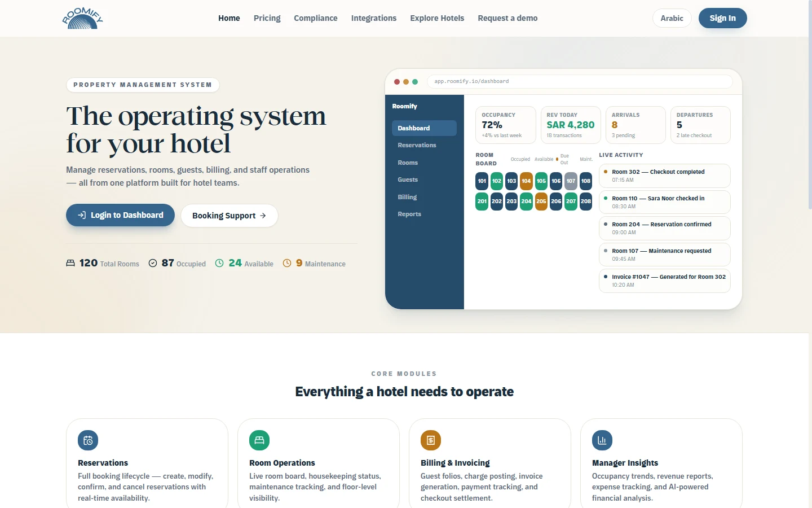Click 'Room 302 — Checkout completed' activity
The height and width of the screenshot is (508, 812).
coord(665,176)
